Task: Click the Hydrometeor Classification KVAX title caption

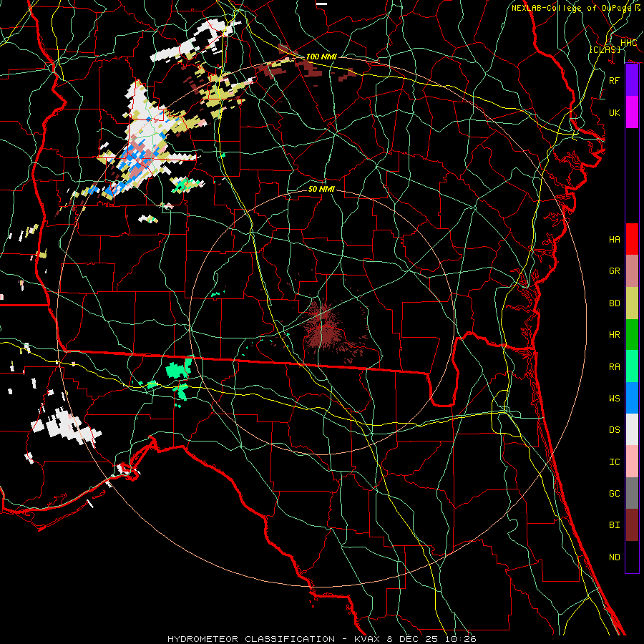Action: click(x=321, y=639)
